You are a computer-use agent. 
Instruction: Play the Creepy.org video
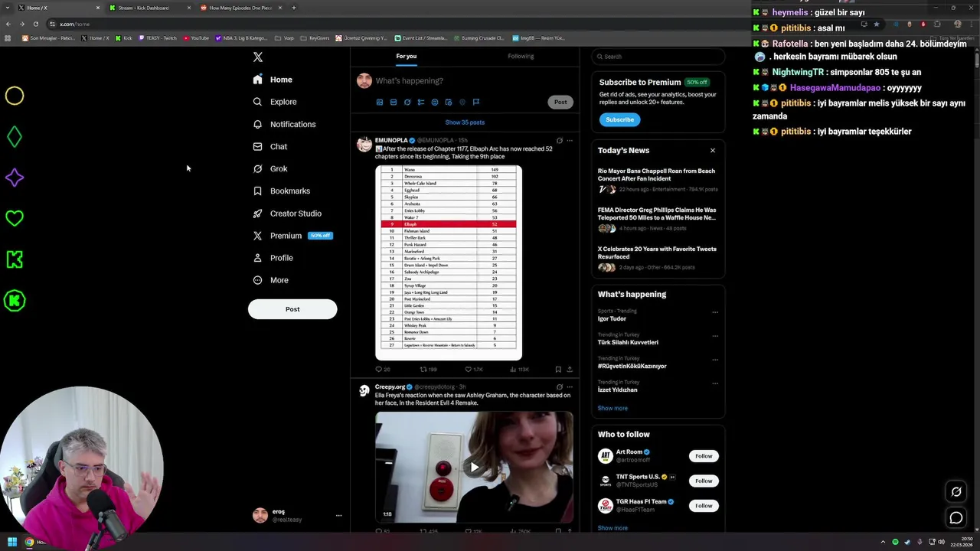(474, 467)
